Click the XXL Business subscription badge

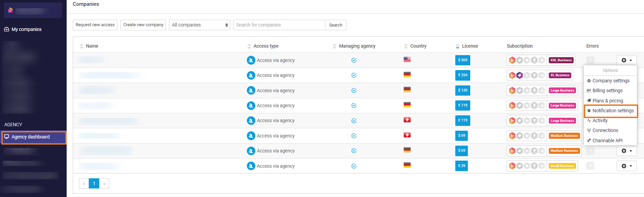[x=561, y=60]
